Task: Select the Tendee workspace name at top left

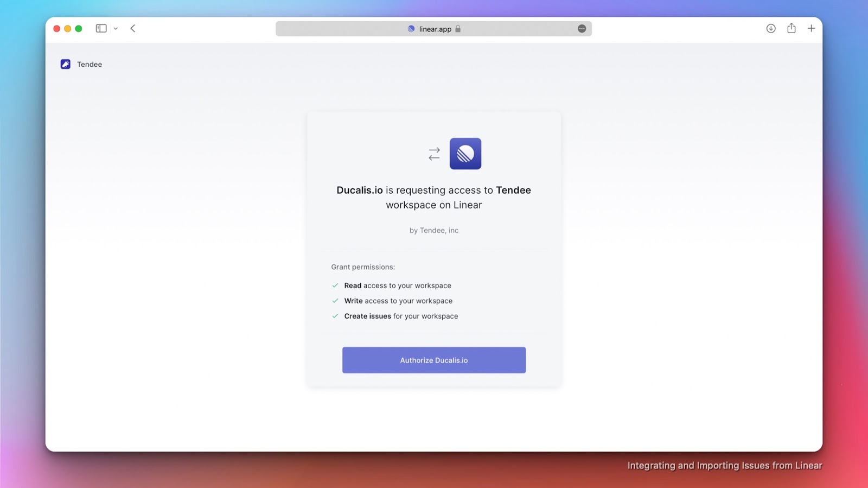Action: [90, 64]
